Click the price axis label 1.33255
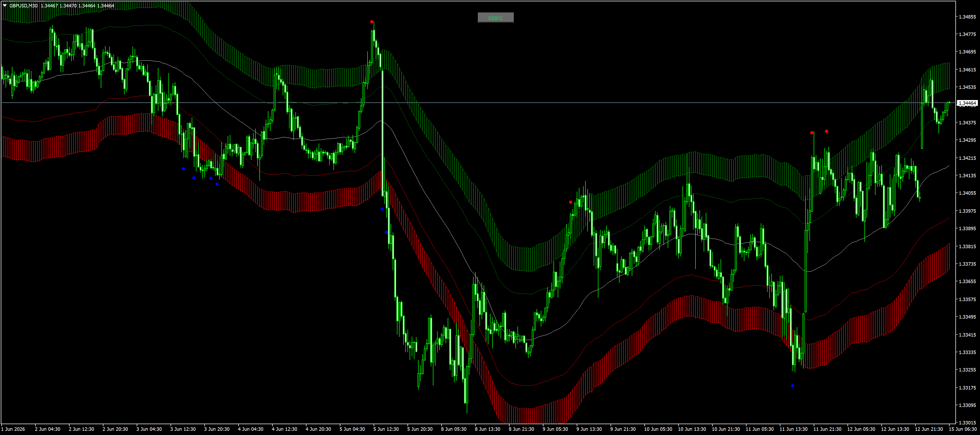Viewport: 980px width, 435px height. click(967, 370)
